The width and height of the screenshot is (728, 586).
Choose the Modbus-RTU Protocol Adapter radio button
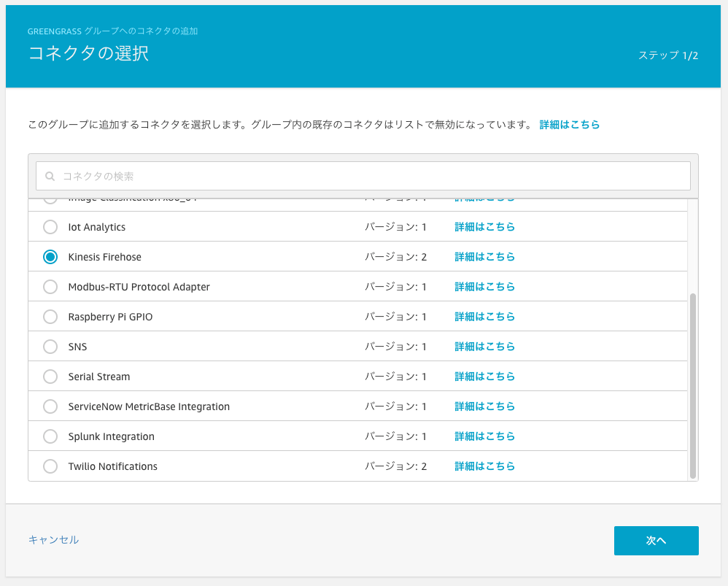coord(50,287)
